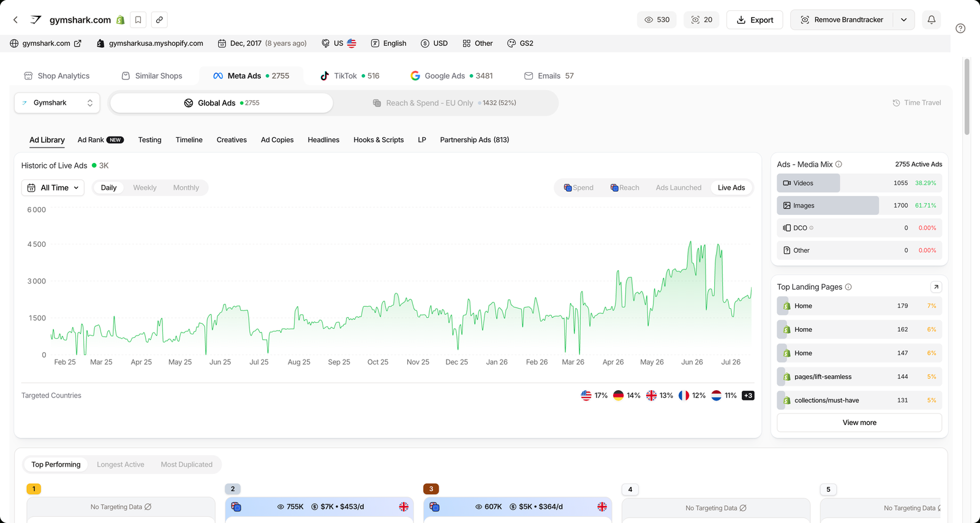Image resolution: width=980 pixels, height=523 pixels.
Task: Click the Export button
Action: tap(755, 20)
